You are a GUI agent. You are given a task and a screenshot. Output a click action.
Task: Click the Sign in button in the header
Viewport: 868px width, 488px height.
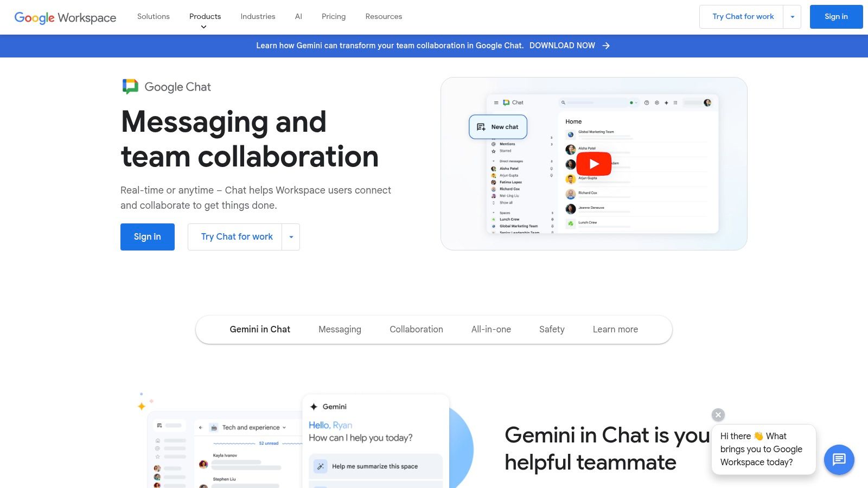(x=836, y=17)
